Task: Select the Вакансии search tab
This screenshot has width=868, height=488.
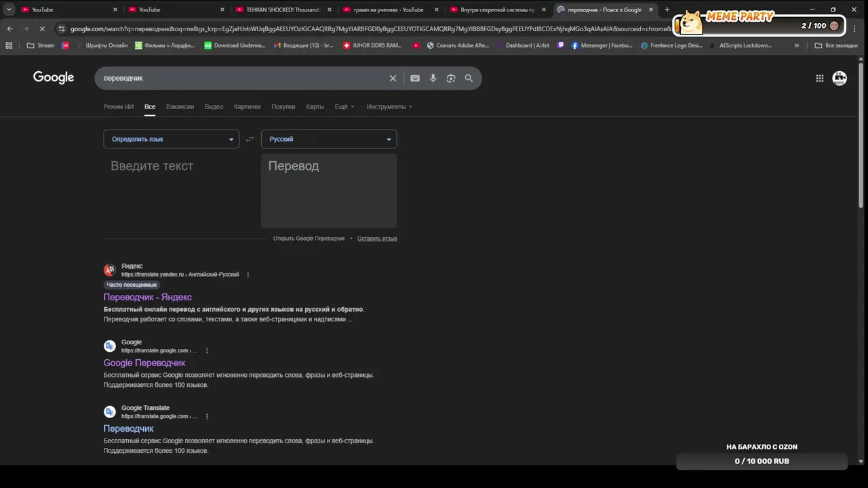Action: [180, 106]
